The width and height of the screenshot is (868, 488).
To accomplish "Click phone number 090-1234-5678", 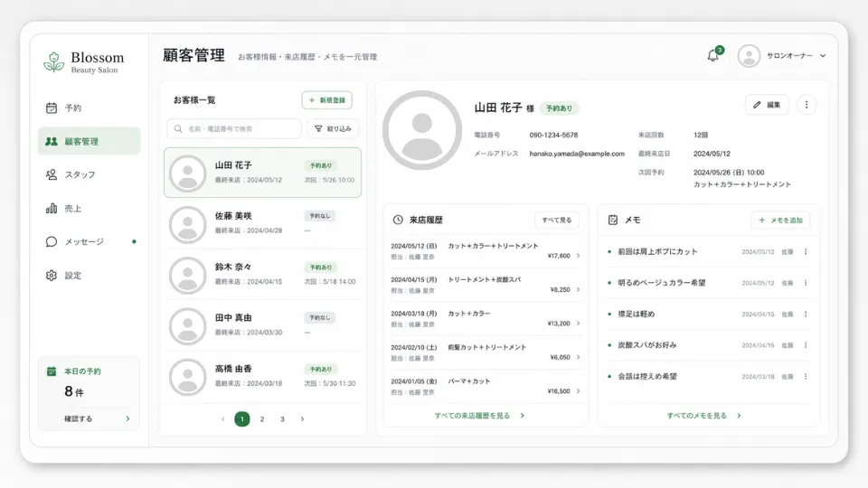I will (x=553, y=135).
